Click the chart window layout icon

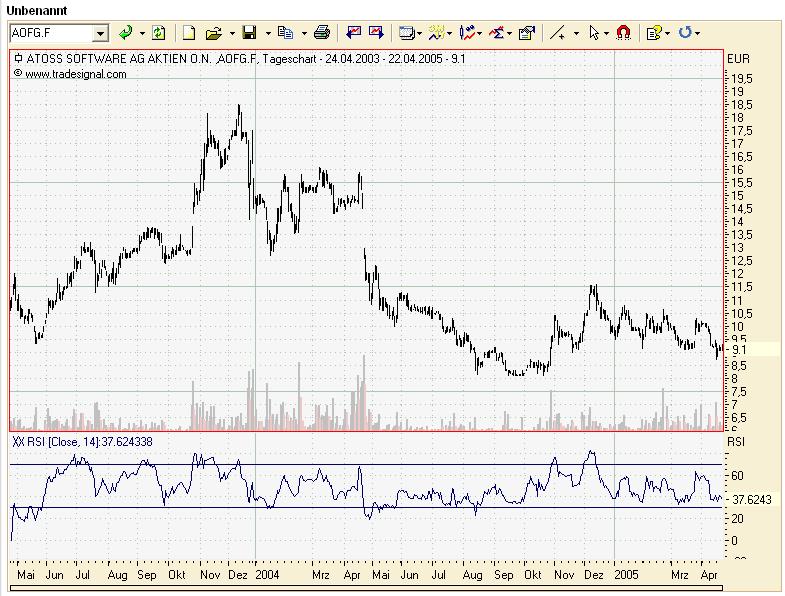click(x=407, y=34)
